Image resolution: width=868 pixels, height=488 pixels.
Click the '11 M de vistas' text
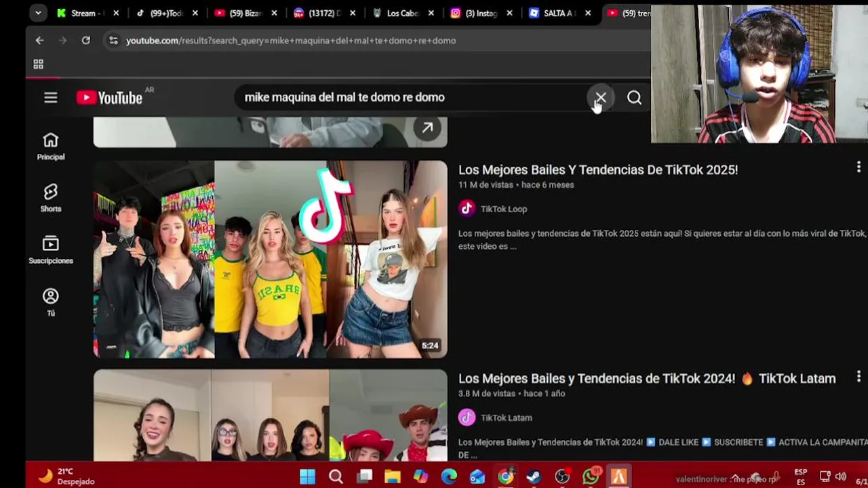point(486,184)
